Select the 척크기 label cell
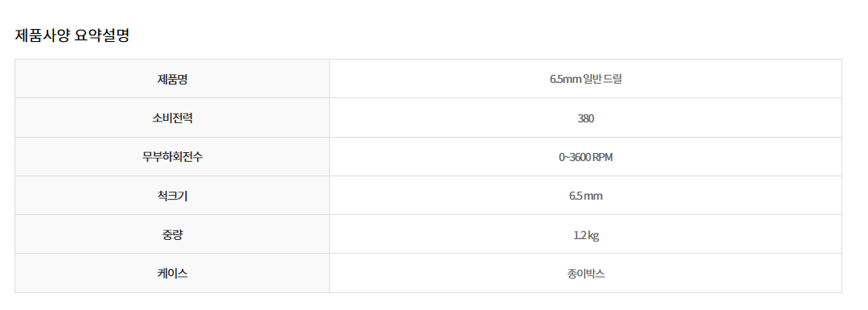Viewport: 868px width, 310px height. coord(172,195)
